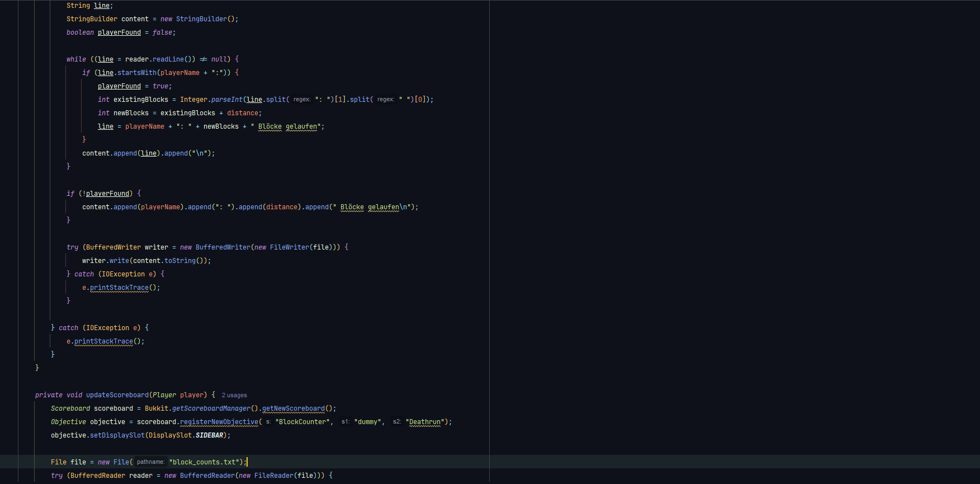Screen dimensions: 980x484
Task: Click the SIDEBAR constant
Action: (x=209, y=435)
